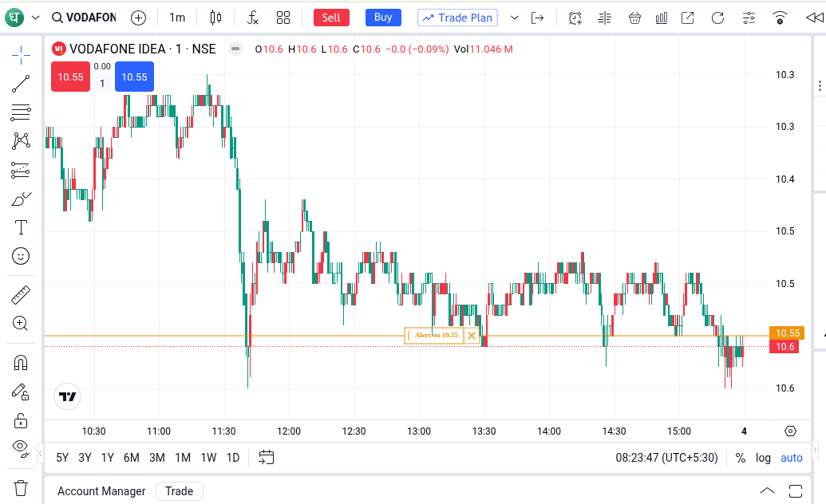Select the ruler measure tool
Viewport: 826px width, 504px height.
(x=21, y=295)
